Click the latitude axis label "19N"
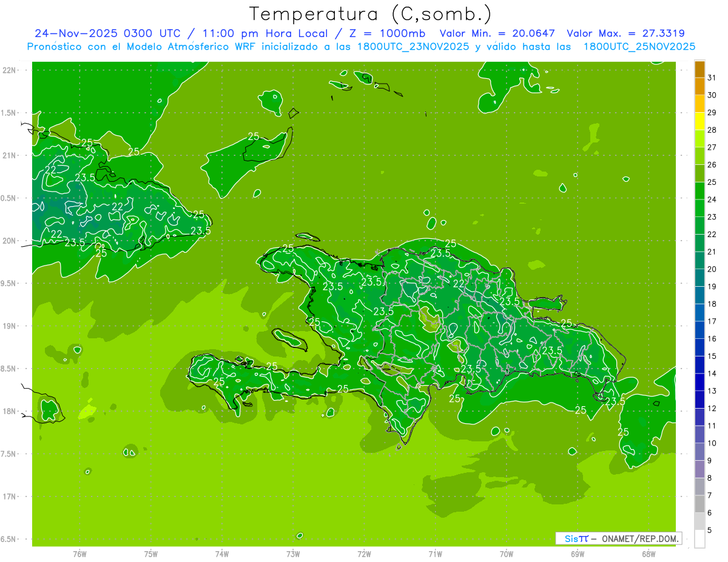This screenshot has height=562, width=728. click(8, 326)
